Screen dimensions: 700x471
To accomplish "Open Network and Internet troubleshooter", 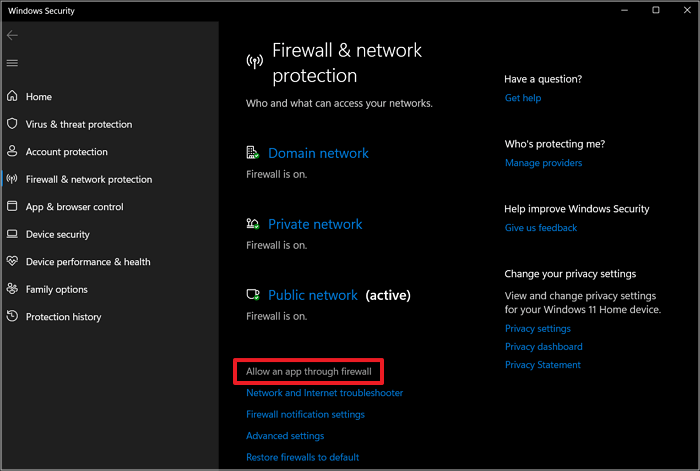I will coord(324,393).
